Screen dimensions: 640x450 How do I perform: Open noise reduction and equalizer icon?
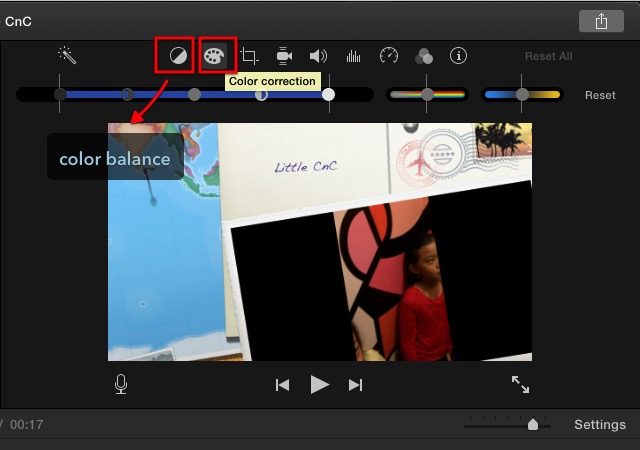tap(353, 56)
